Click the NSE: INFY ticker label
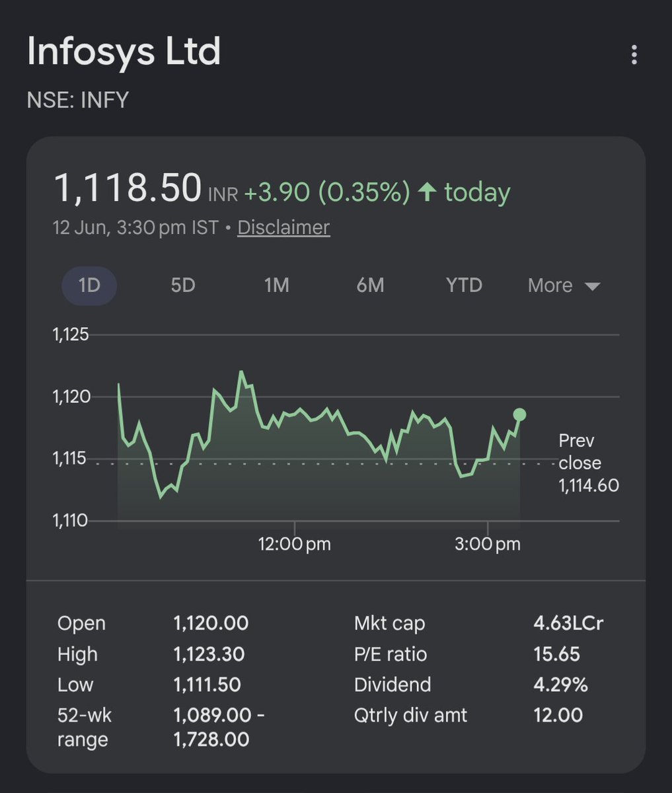 pos(77,100)
